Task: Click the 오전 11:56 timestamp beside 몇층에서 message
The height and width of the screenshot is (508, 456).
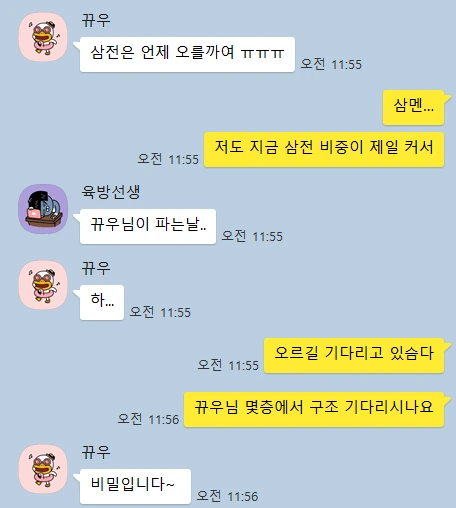Action: click(148, 419)
